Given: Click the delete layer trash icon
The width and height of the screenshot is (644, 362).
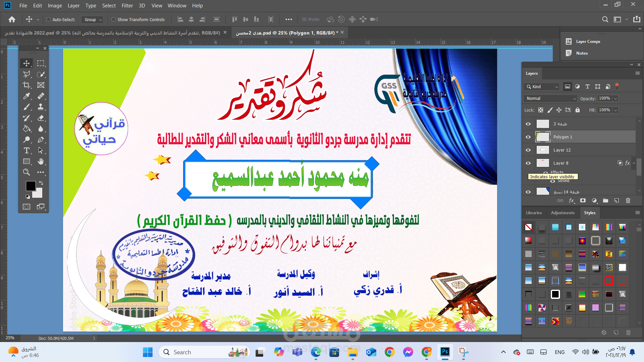Looking at the screenshot, I should point(628,200).
